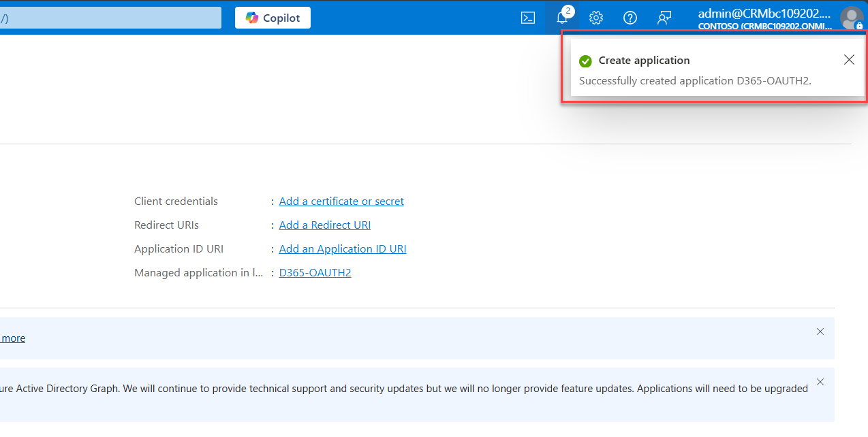Click the admin account name
This screenshot has width=868, height=437.
coord(764,13)
